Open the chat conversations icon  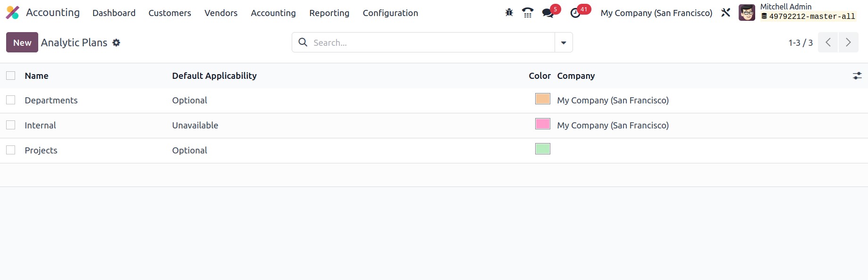coord(548,13)
